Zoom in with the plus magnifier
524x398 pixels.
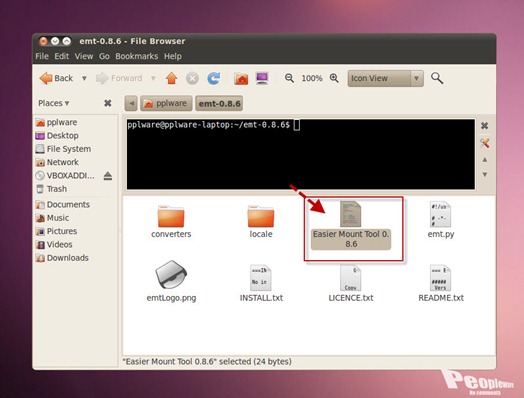(334, 78)
